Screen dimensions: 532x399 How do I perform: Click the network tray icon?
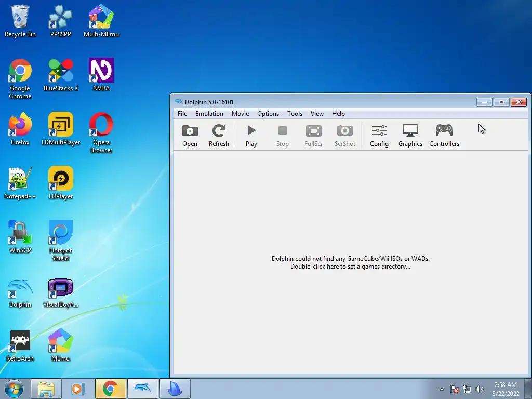pos(467,389)
